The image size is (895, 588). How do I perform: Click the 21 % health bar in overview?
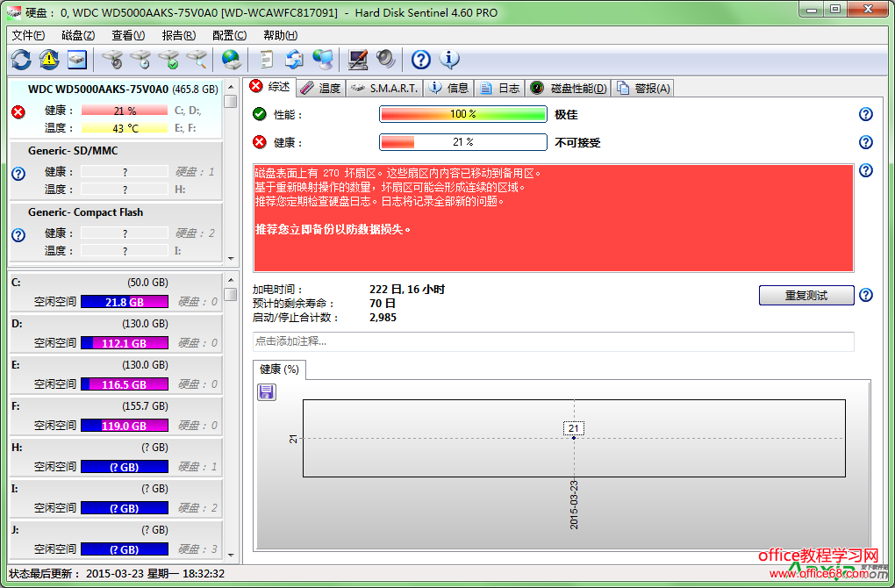[463, 142]
